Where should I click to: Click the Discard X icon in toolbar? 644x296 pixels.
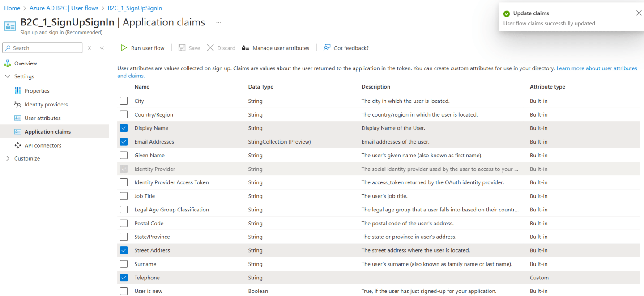coord(210,48)
